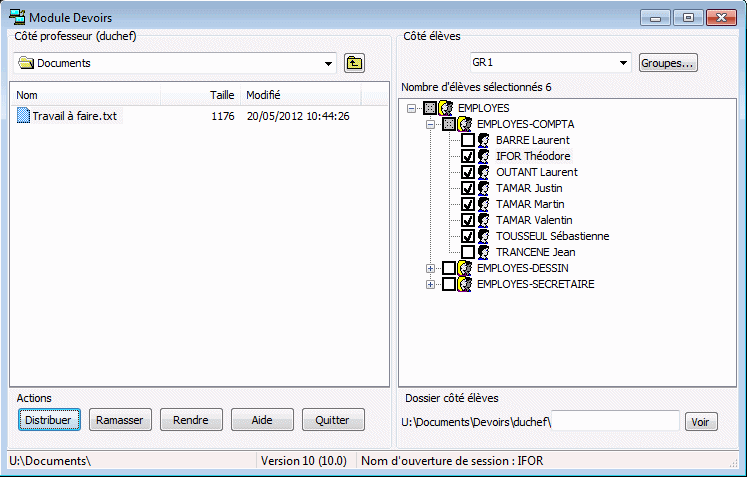The image size is (747, 477).
Task: Click the Distribuer button
Action: tap(49, 420)
